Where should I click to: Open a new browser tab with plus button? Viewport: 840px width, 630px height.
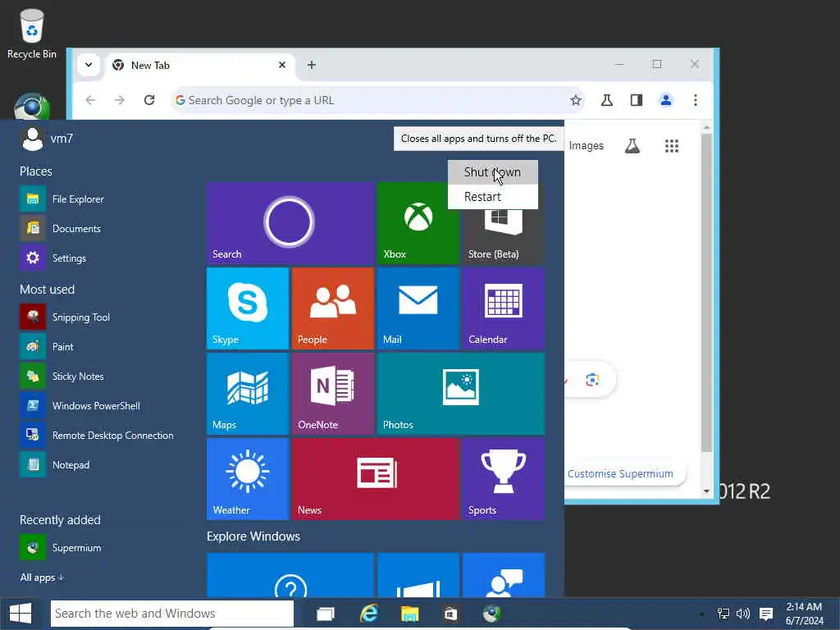311,65
